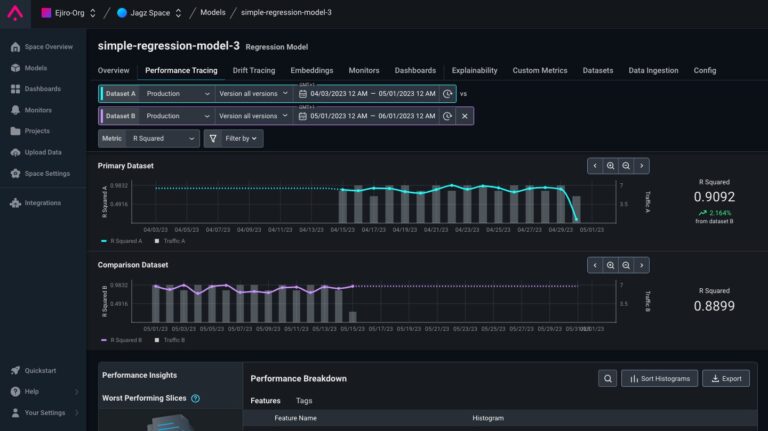The height and width of the screenshot is (431, 768).
Task: Click the Export button
Action: 725,379
